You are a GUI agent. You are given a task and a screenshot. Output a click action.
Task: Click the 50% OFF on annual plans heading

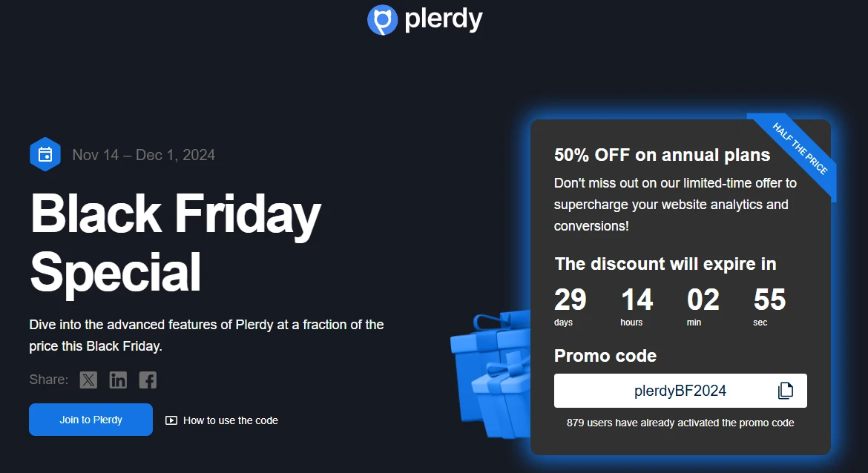(x=662, y=155)
